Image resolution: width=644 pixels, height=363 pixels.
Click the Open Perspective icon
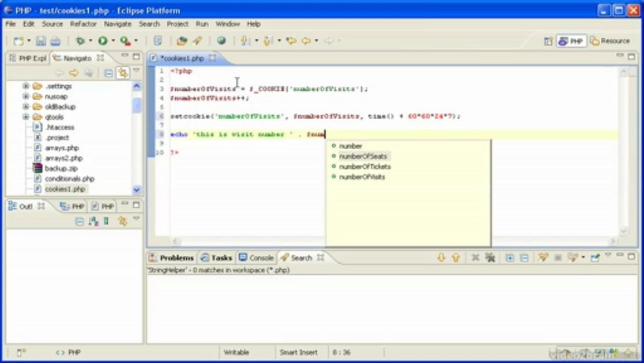coord(548,41)
